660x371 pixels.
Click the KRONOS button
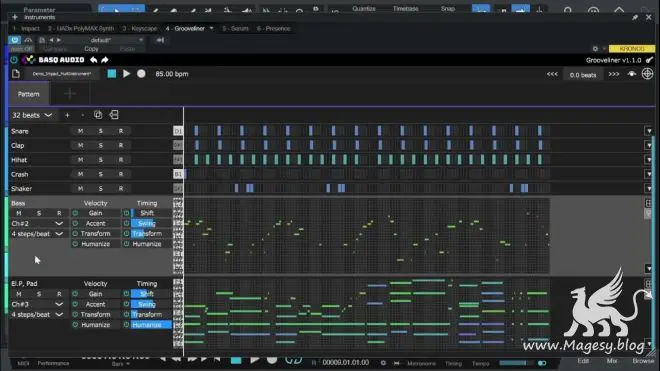pyautogui.click(x=631, y=49)
